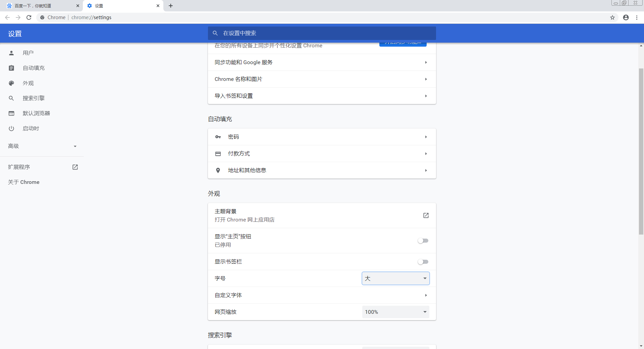Open 默认浏览器 settings via sidebar icon
This screenshot has width=644, height=349.
tap(11, 113)
